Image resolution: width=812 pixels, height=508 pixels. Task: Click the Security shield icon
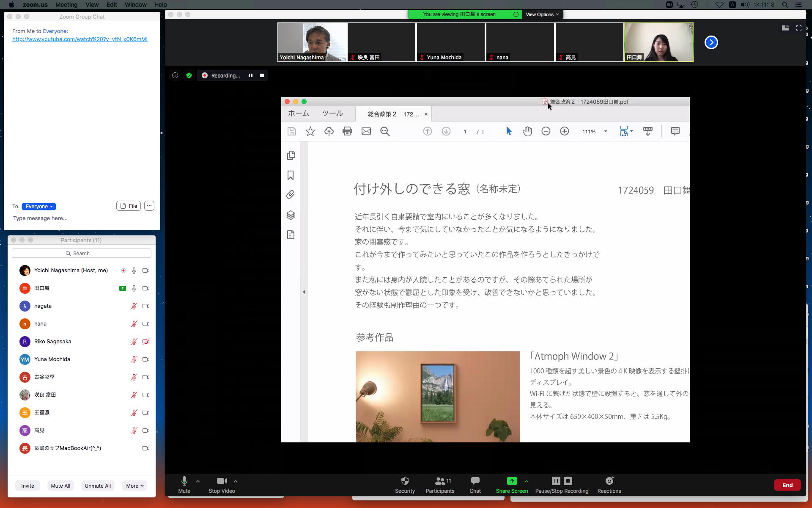[405, 481]
